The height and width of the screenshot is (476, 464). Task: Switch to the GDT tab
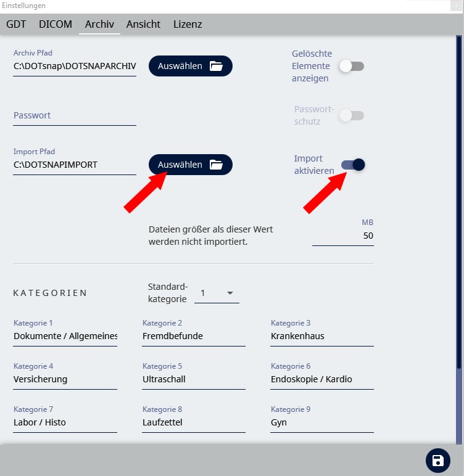[16, 25]
